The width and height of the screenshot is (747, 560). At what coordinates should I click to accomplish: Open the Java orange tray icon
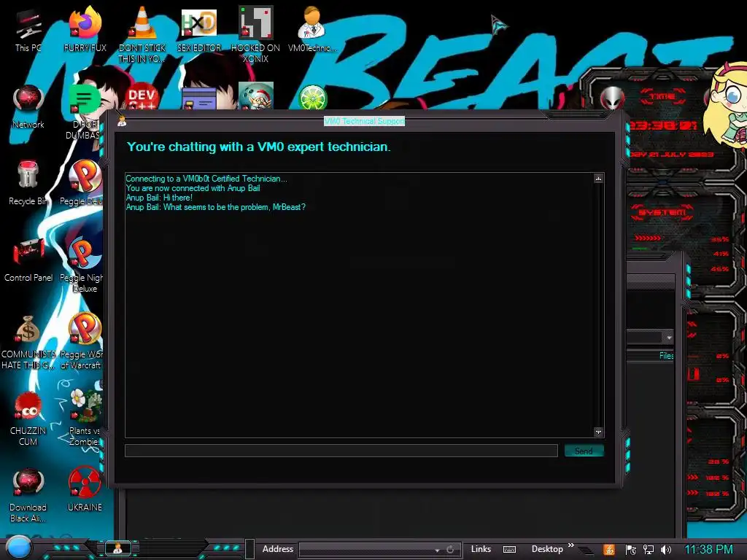(x=609, y=550)
